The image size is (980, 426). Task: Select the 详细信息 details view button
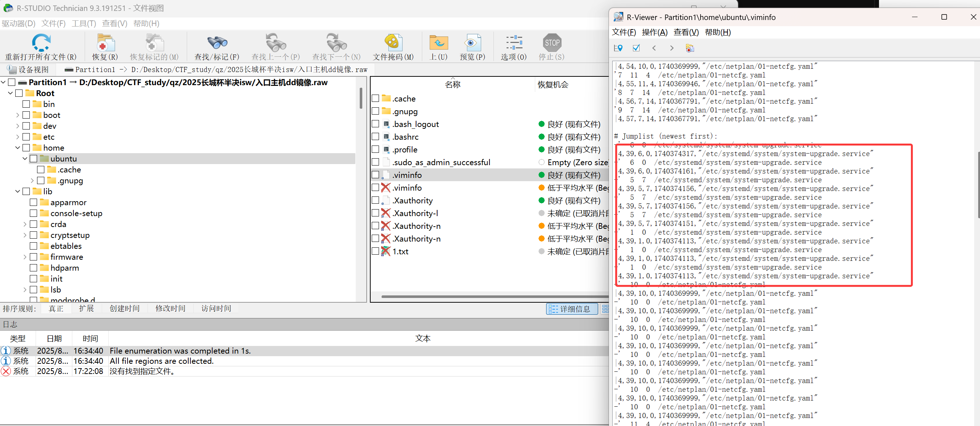coord(572,309)
